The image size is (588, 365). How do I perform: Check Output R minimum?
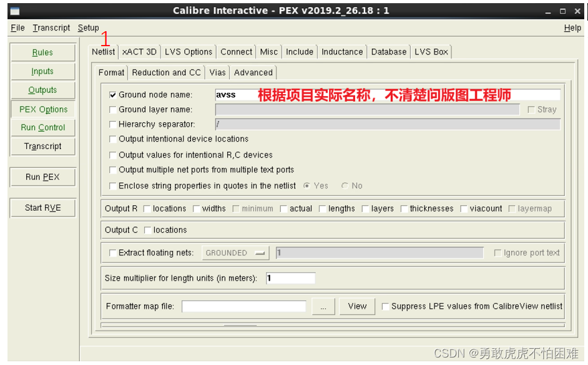point(236,209)
